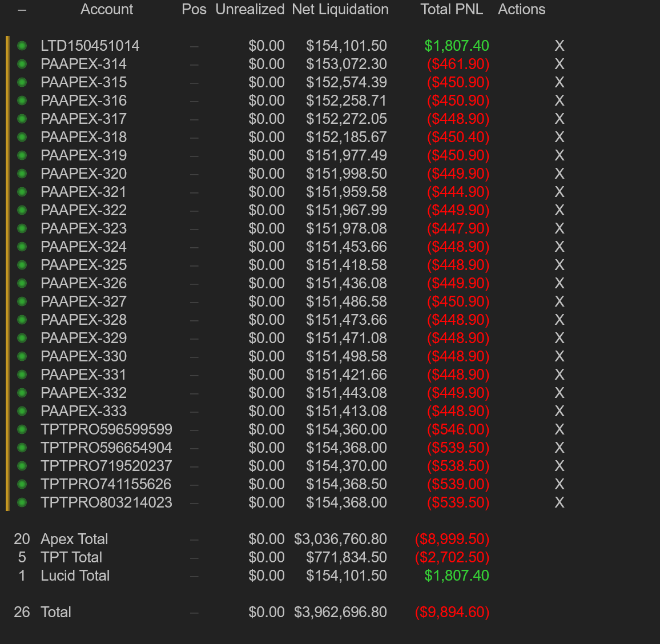Click the grand total PNL ($9,894.60)
This screenshot has width=660, height=644.
coord(452,612)
